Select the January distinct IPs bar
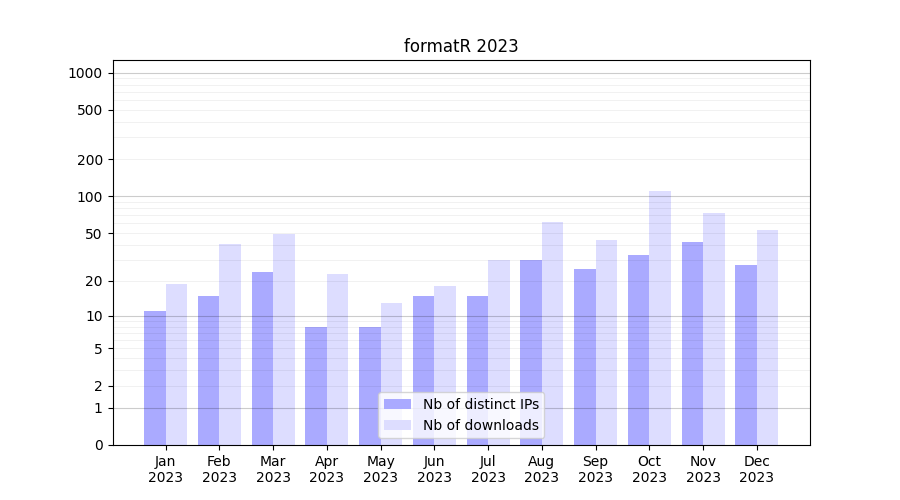Image resolution: width=900 pixels, height=500 pixels. click(x=155, y=378)
